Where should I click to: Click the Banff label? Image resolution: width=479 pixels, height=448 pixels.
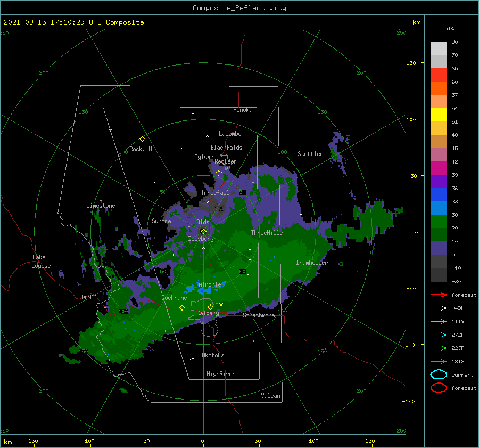pyautogui.click(x=88, y=297)
